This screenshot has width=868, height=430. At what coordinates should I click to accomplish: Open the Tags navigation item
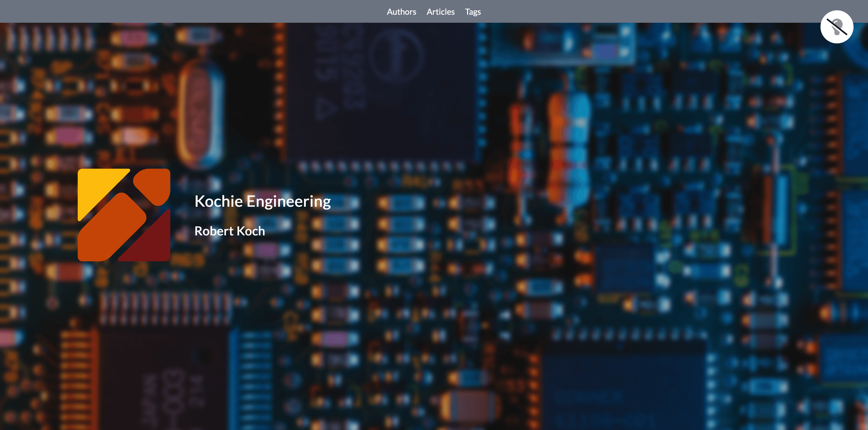coord(473,12)
